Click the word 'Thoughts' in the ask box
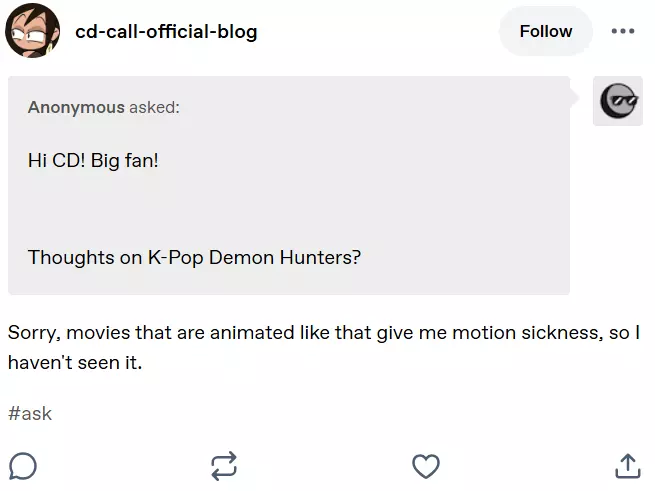The height and width of the screenshot is (491, 655). 71,258
